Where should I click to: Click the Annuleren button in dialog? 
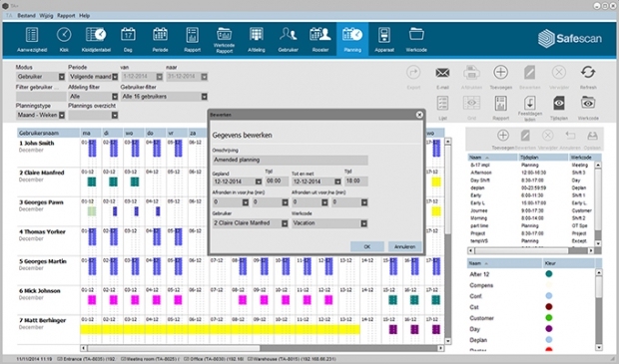coord(404,246)
